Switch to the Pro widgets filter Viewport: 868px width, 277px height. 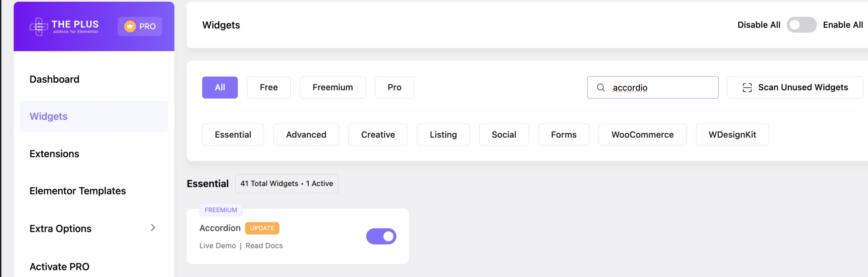[394, 87]
